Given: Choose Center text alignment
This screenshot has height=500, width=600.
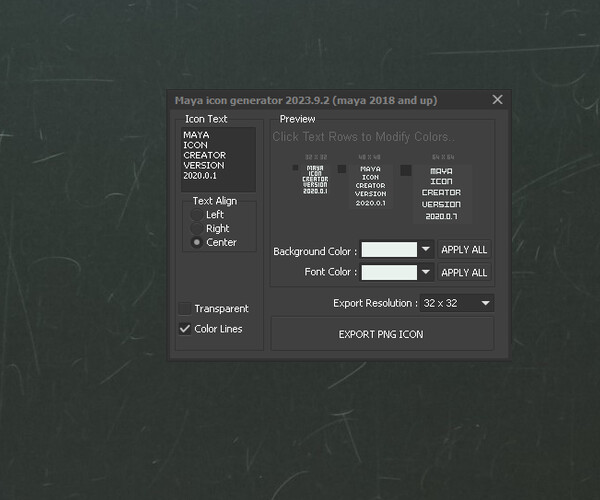Looking at the screenshot, I should pos(197,242).
